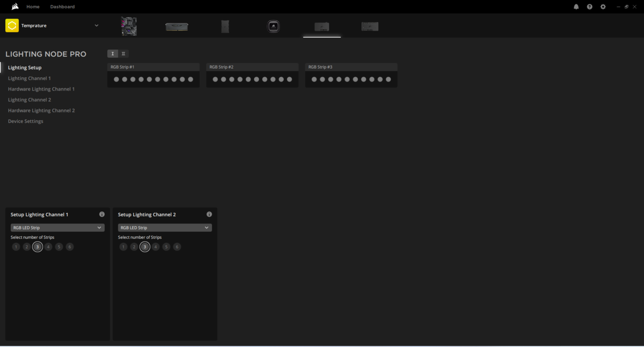Open the motherboard device thumbnail
Image resolution: width=644 pixels, height=347 pixels.
pyautogui.click(x=129, y=26)
